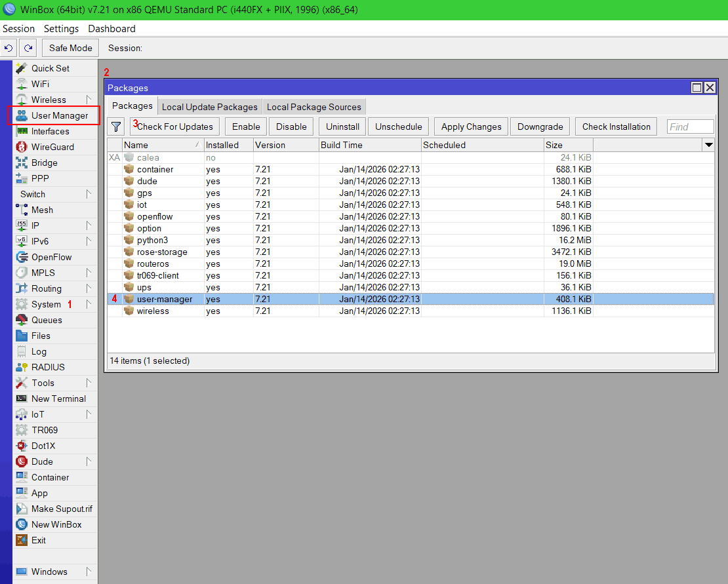This screenshot has height=584, width=728.
Task: Open the column chooser dropdown arrow
Action: tap(708, 145)
